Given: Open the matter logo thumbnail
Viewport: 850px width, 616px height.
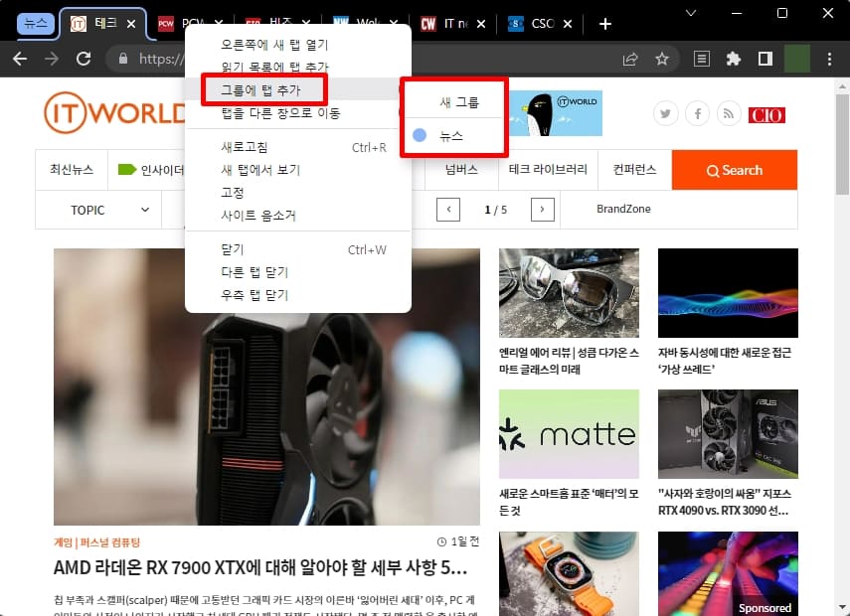Looking at the screenshot, I should 569,434.
